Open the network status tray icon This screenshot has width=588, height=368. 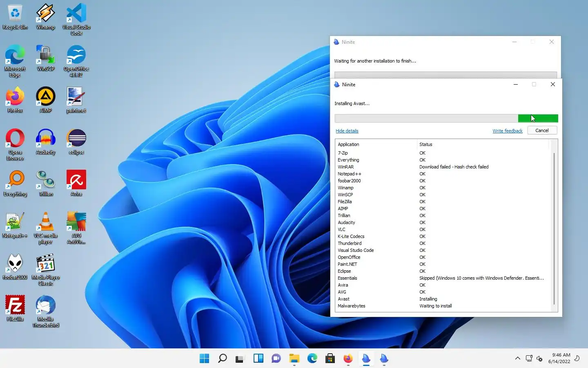[x=529, y=359]
